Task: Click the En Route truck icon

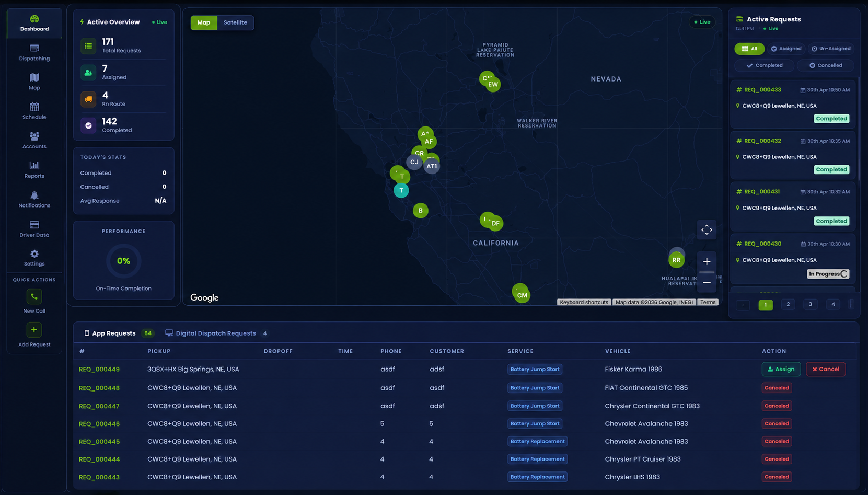Action: (x=88, y=99)
